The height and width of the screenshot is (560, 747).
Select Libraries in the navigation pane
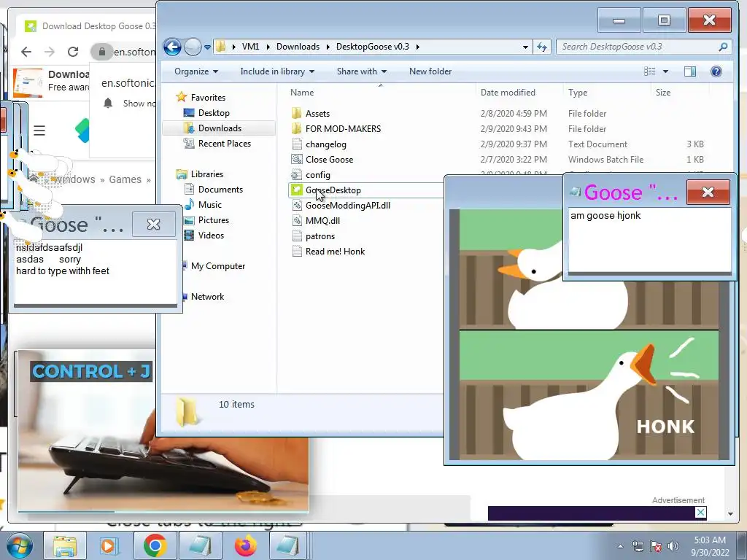pos(206,174)
